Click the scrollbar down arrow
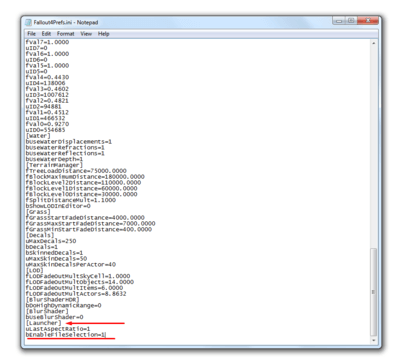 (x=374, y=340)
